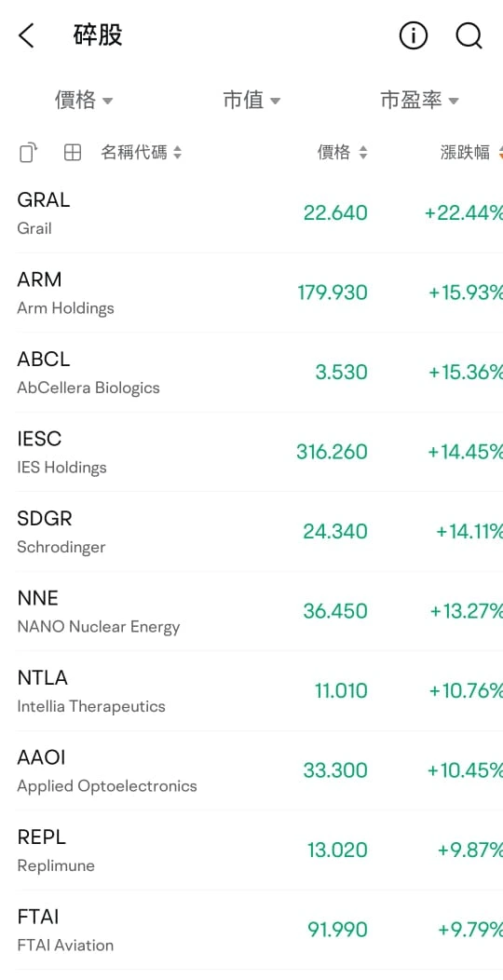The height and width of the screenshot is (980, 503).
Task: Open the search magnifier icon
Action: [469, 36]
